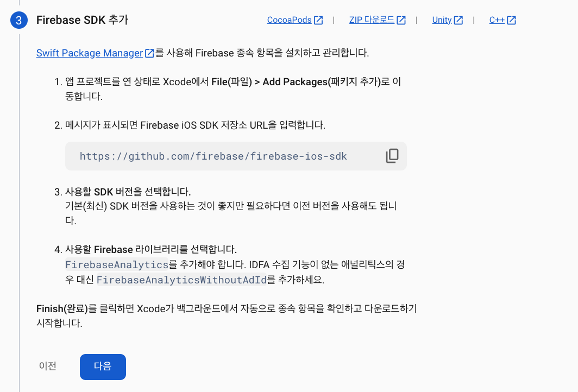This screenshot has height=392, width=578.
Task: Open the Unity setup link
Action: click(x=442, y=20)
